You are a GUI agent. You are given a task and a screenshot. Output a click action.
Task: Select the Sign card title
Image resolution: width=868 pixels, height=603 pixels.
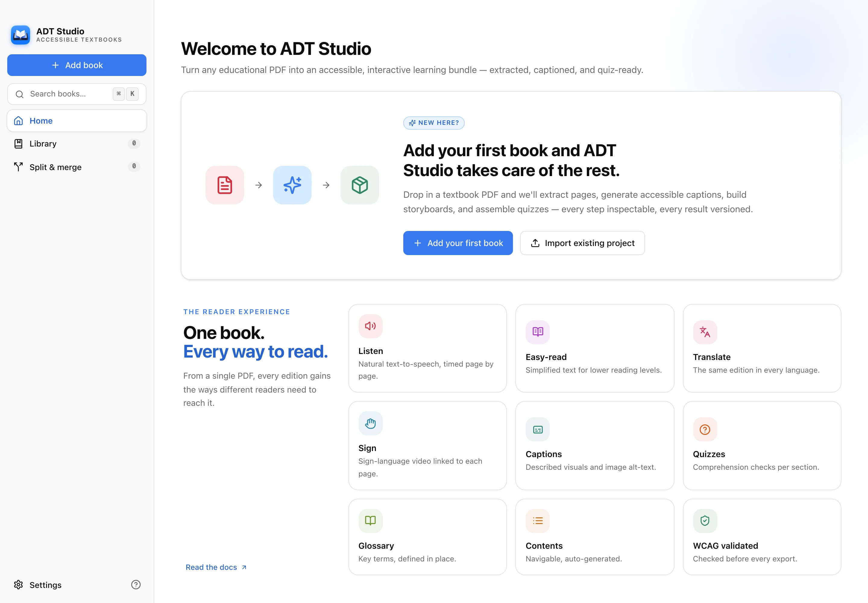[x=367, y=448]
